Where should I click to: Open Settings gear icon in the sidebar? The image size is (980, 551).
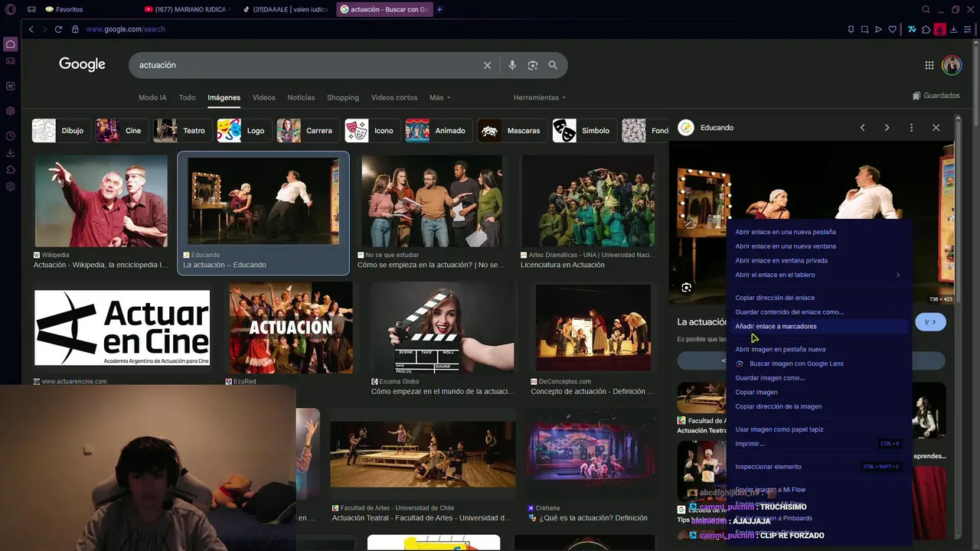(x=11, y=186)
